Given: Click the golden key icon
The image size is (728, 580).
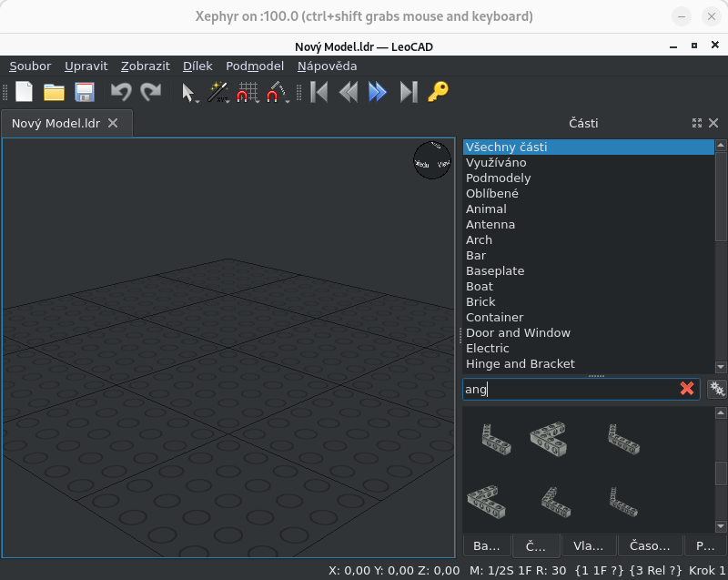Looking at the screenshot, I should [x=439, y=92].
